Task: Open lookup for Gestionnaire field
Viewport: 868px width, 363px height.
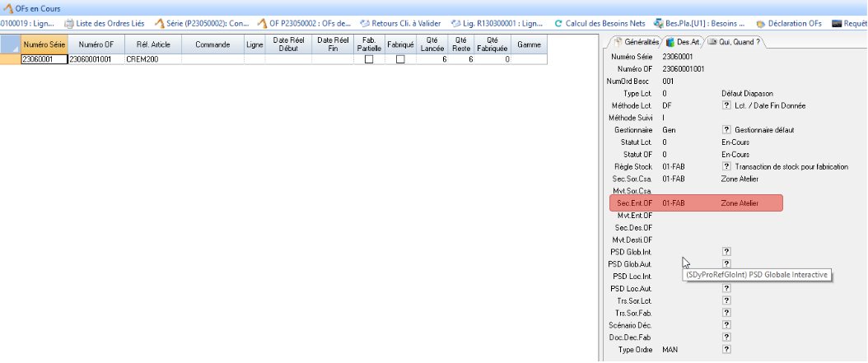Action: (726, 130)
